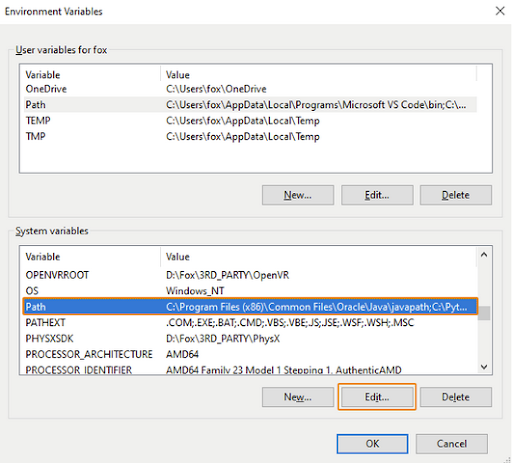Select the system Path variable row

(250, 307)
